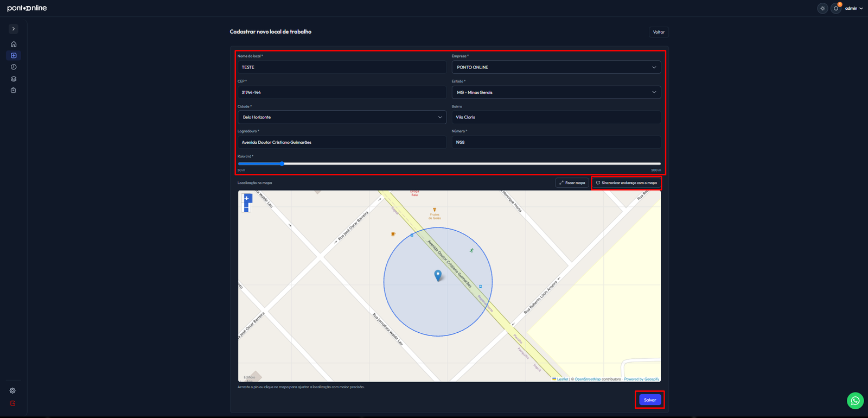The image size is (868, 418).
Task: Click the ponto online logo
Action: 27,8
